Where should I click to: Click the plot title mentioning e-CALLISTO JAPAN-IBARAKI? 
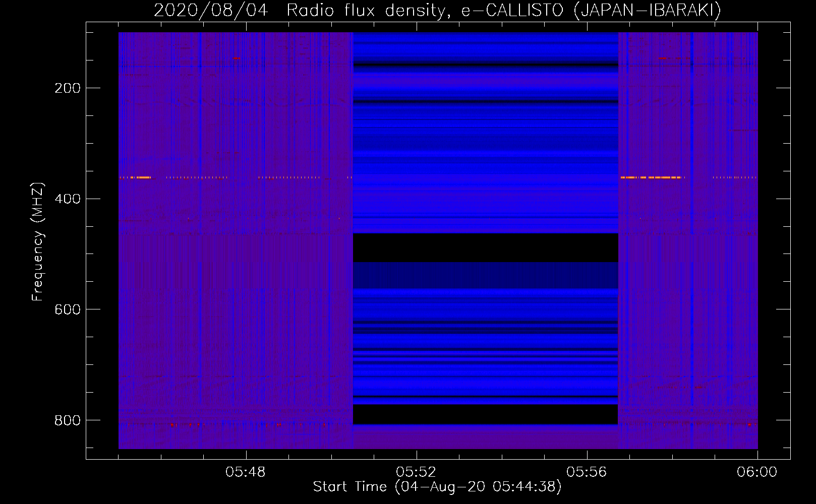coord(437,10)
